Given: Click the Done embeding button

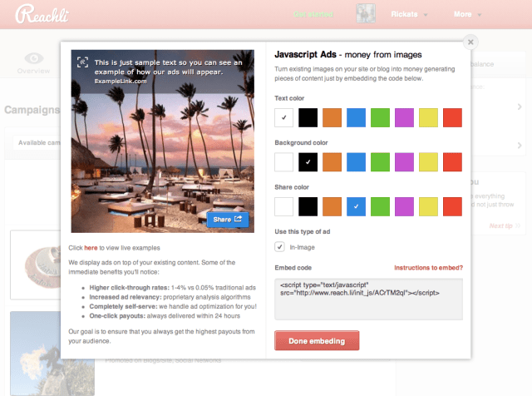Looking at the screenshot, I should (317, 340).
